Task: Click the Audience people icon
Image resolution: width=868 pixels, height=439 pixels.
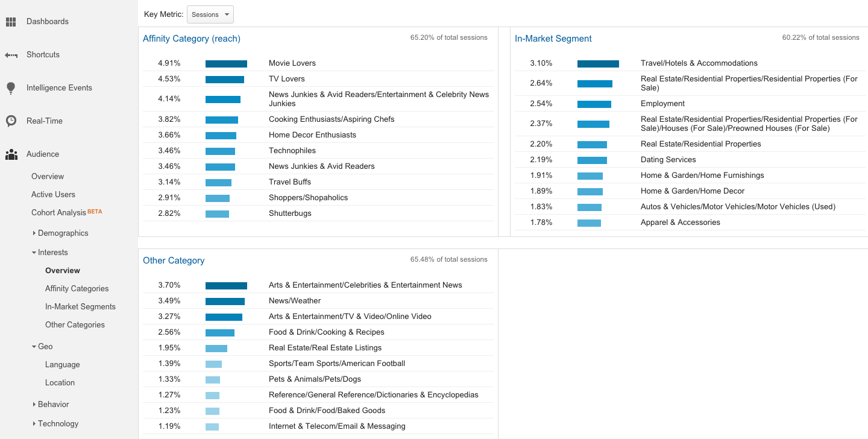Action: click(x=11, y=154)
